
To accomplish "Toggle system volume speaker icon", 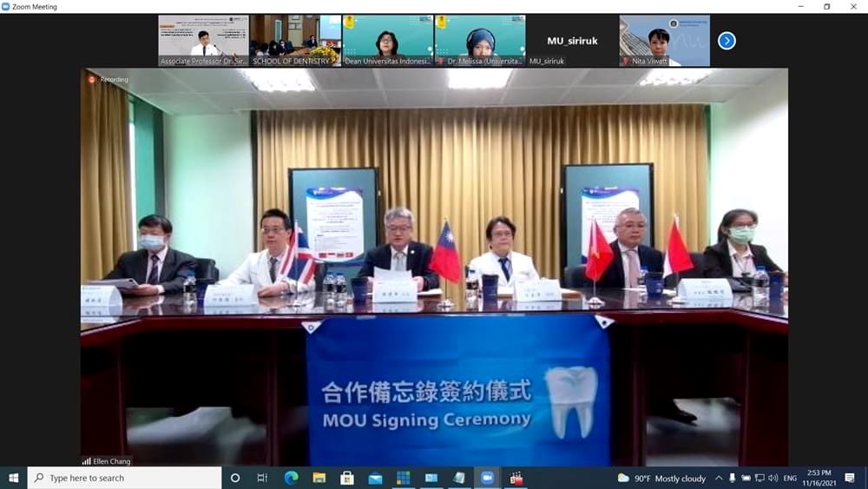I will [773, 478].
